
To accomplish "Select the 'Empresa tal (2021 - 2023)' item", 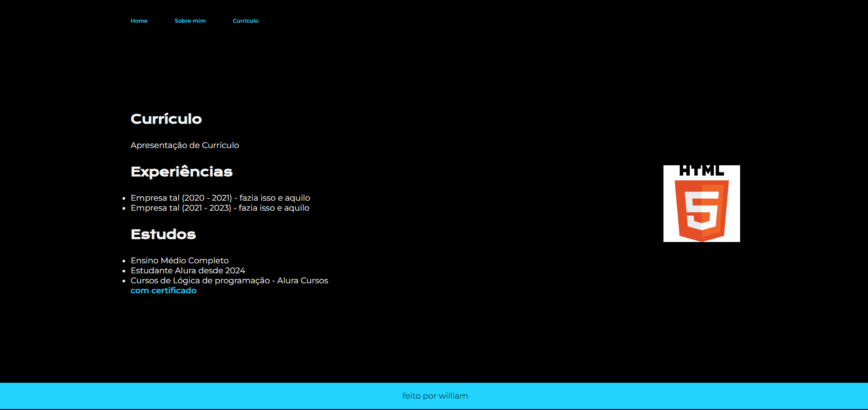I will (x=220, y=208).
